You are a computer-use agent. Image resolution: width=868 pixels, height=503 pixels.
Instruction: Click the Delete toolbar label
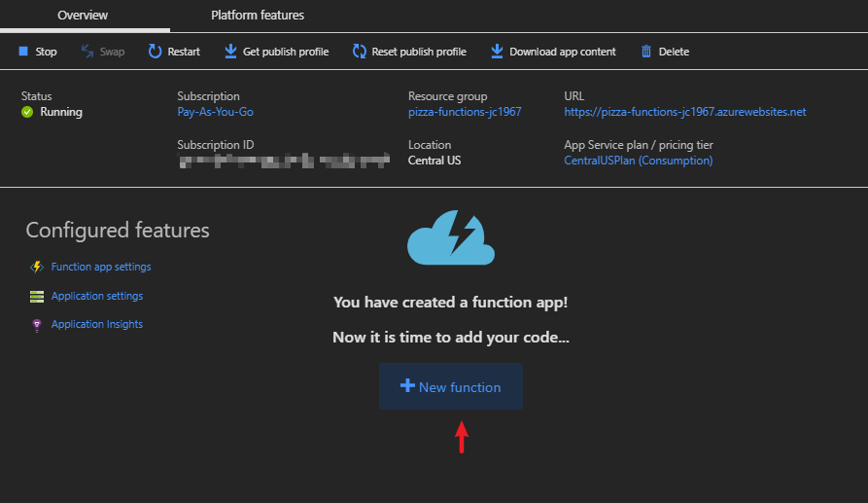pyautogui.click(x=674, y=52)
